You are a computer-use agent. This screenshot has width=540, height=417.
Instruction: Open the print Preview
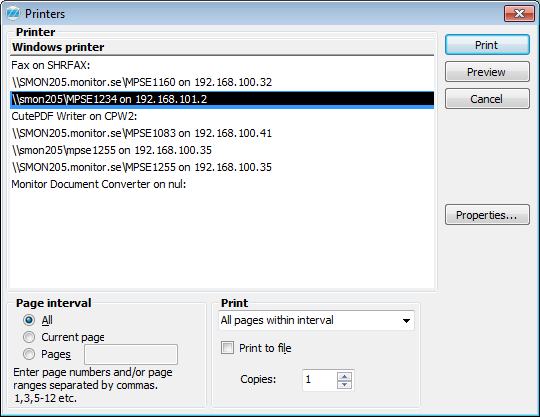pos(487,72)
